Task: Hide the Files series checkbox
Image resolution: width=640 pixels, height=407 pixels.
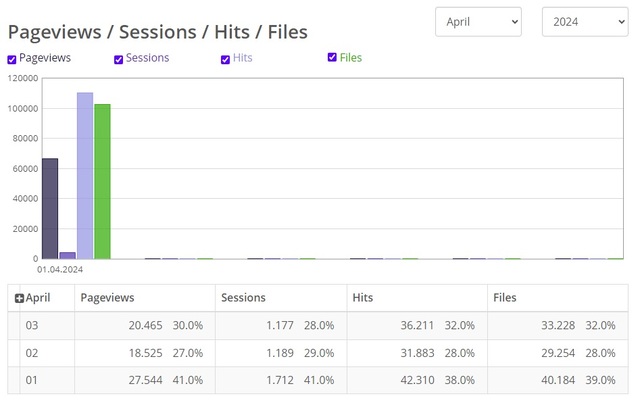Action: point(333,58)
